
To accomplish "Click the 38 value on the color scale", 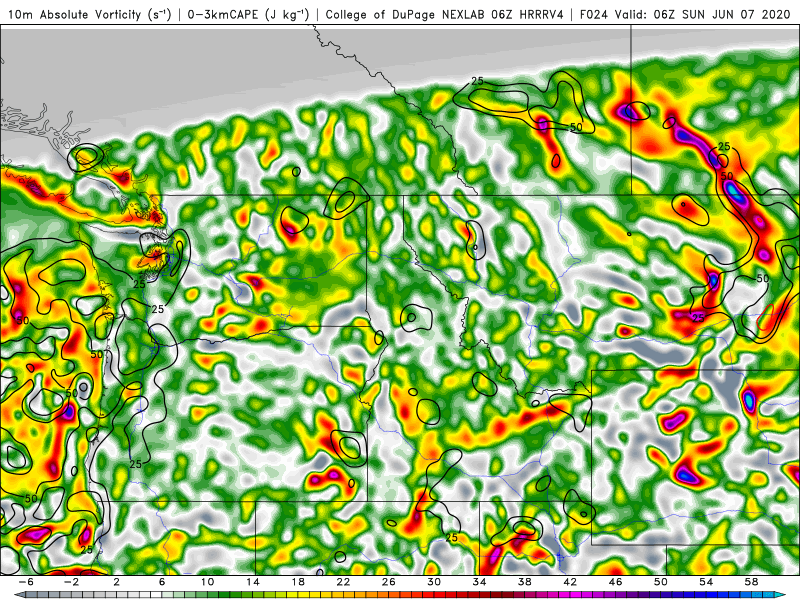I will (x=524, y=582).
